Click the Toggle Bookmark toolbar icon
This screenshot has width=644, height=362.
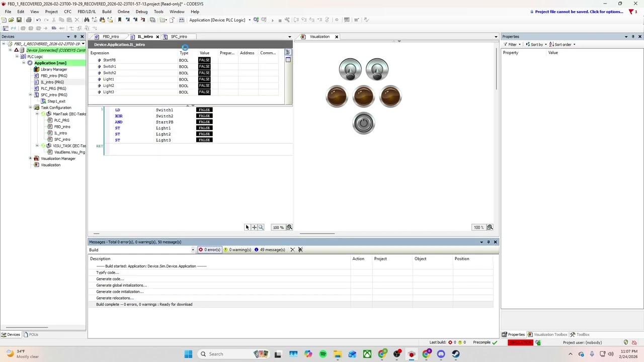click(120, 20)
